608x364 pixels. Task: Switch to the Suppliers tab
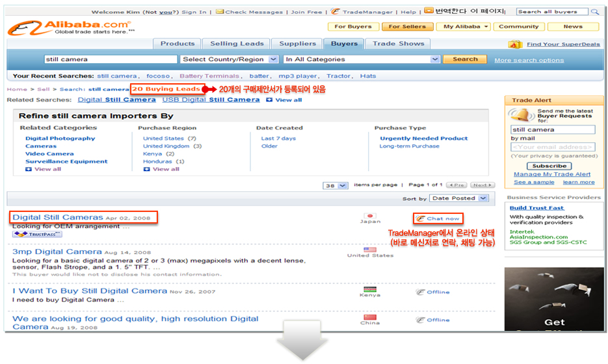(297, 44)
